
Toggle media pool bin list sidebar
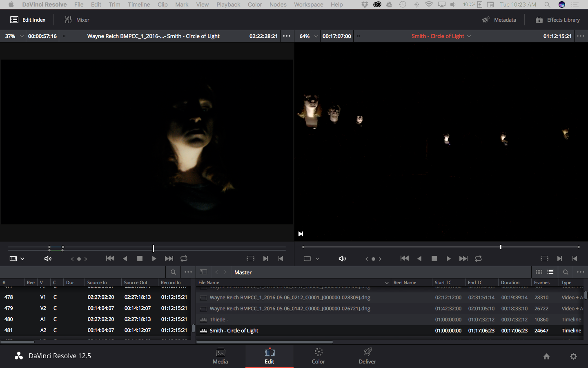[203, 272]
